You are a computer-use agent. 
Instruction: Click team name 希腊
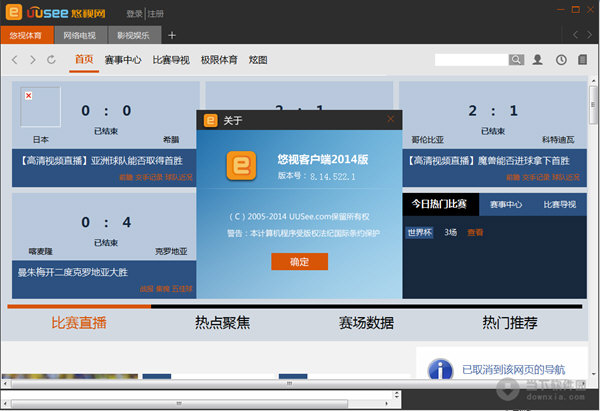(x=171, y=140)
